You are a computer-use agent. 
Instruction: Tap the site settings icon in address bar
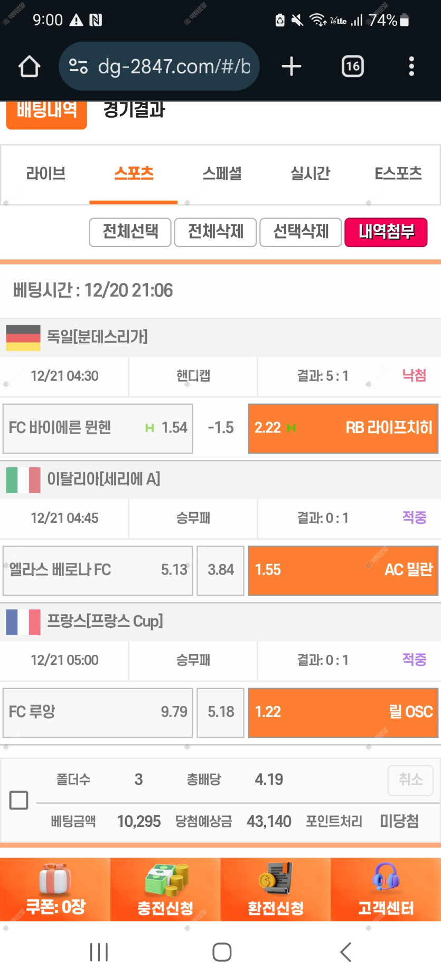tap(78, 67)
